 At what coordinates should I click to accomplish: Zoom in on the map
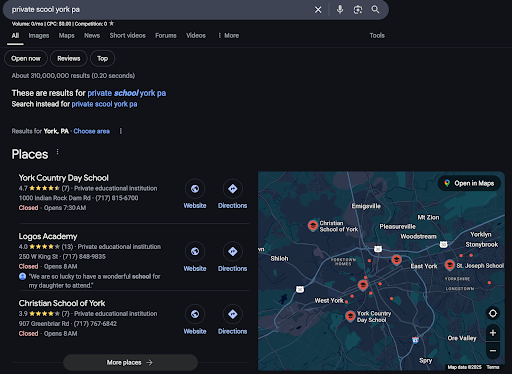coord(493,333)
